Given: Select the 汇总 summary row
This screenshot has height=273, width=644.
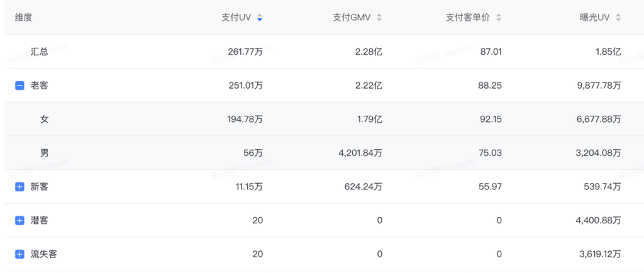Looking at the screenshot, I should [39, 52].
